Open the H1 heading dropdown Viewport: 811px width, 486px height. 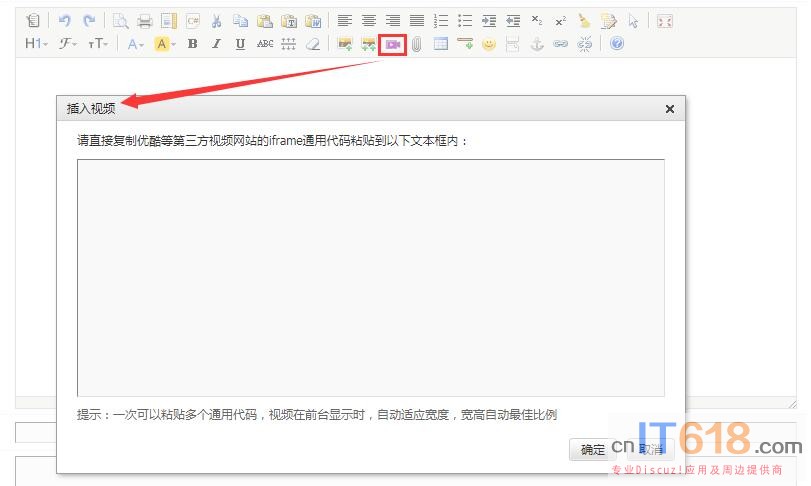click(x=36, y=44)
